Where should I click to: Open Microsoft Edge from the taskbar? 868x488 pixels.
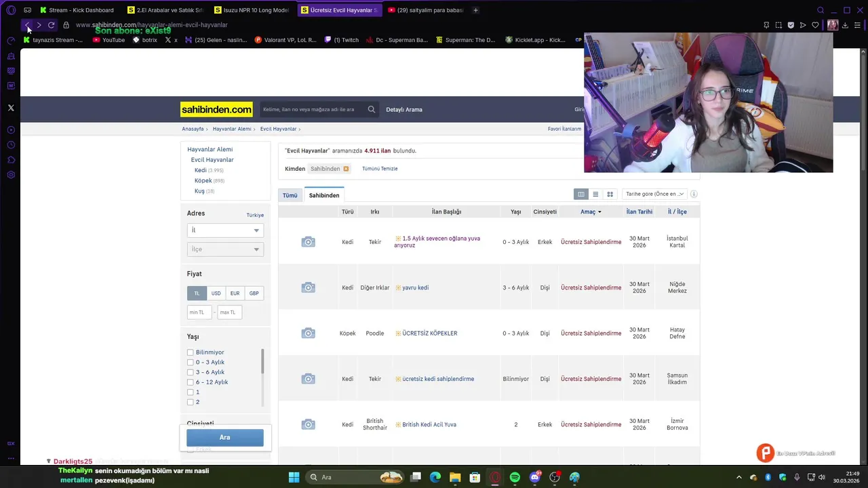point(435,477)
